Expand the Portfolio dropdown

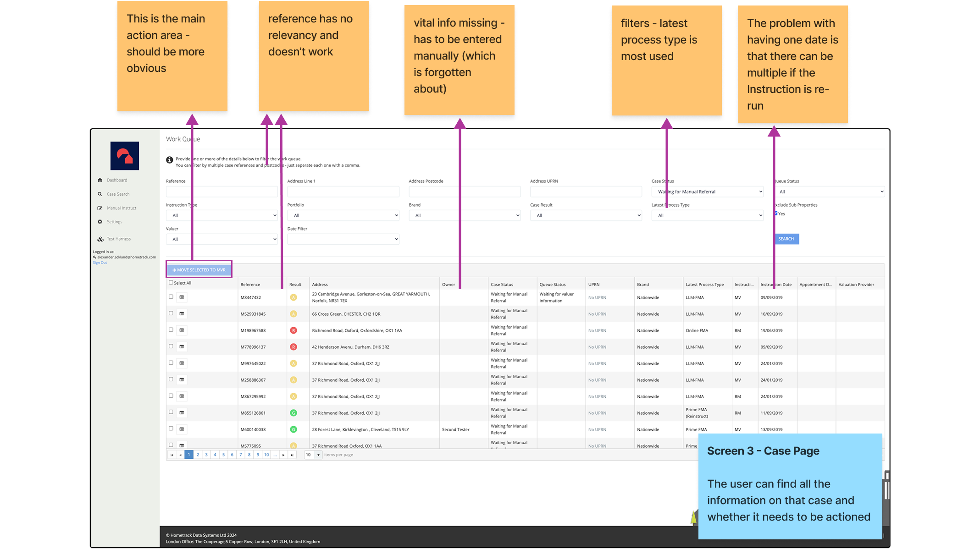coord(343,215)
